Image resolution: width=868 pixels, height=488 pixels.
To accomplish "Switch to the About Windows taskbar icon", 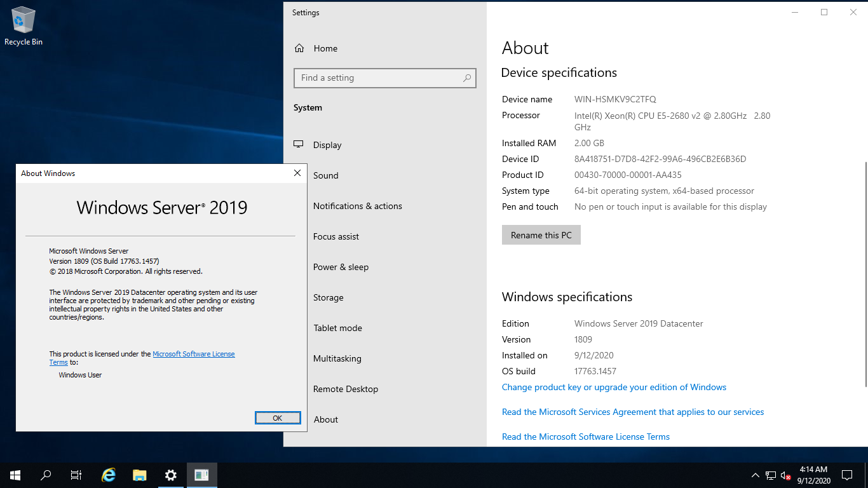I will click(x=201, y=475).
